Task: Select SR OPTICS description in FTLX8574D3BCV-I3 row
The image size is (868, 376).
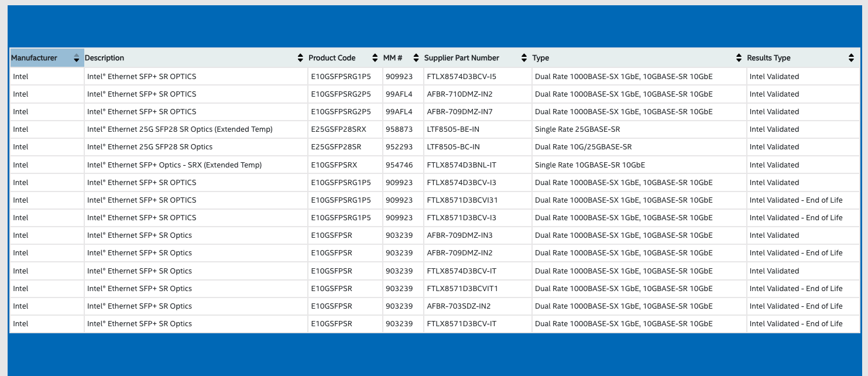Action: click(142, 182)
